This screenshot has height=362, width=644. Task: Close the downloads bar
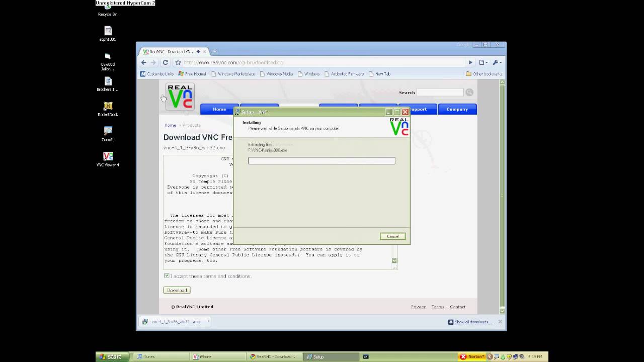tap(500, 322)
